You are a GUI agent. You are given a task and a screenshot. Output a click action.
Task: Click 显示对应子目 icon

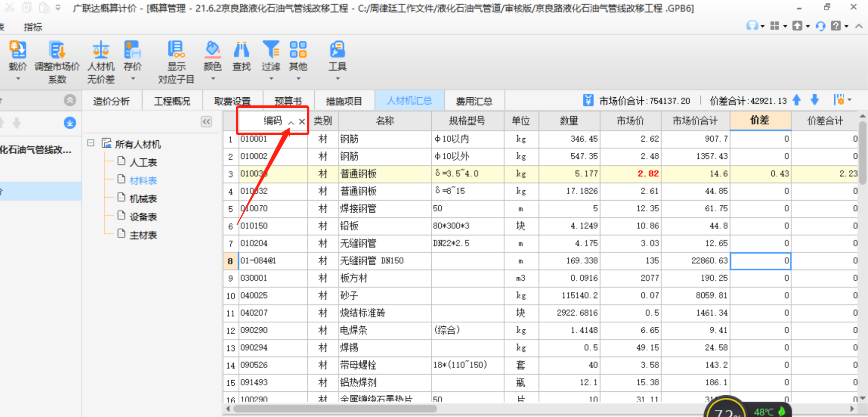click(x=176, y=49)
